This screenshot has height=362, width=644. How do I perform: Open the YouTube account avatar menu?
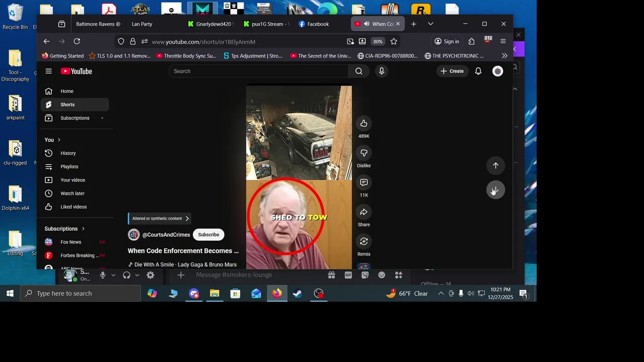click(498, 71)
